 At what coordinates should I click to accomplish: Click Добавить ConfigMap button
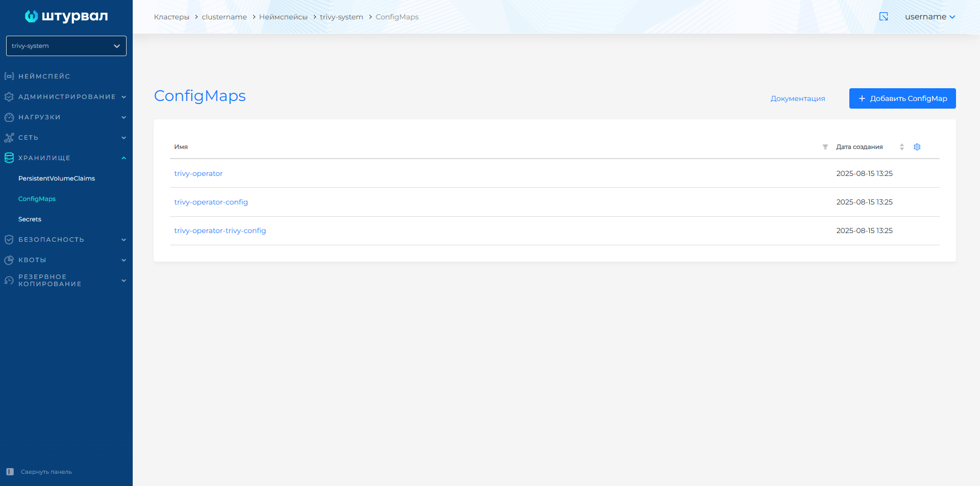[902, 98]
